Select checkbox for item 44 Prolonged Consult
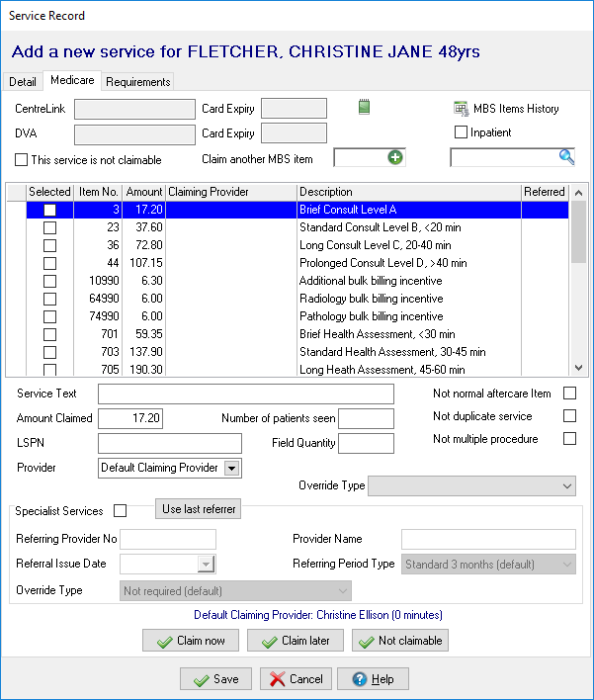Image resolution: width=594 pixels, height=700 pixels. (49, 263)
